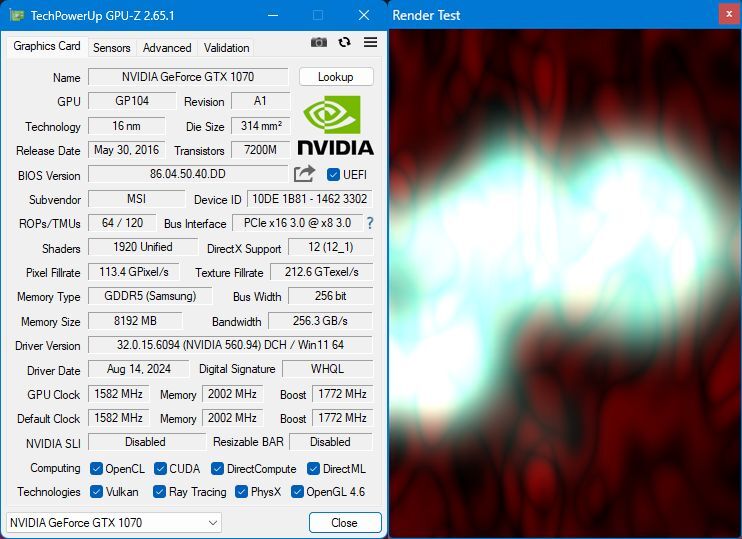
Task: Click the Die Size field 314 mm²
Action: (x=260, y=126)
